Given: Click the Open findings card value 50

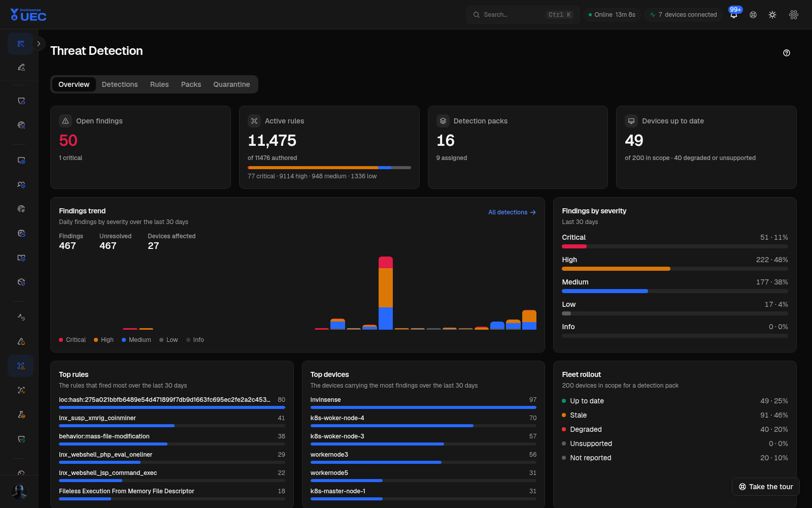Looking at the screenshot, I should click(68, 141).
